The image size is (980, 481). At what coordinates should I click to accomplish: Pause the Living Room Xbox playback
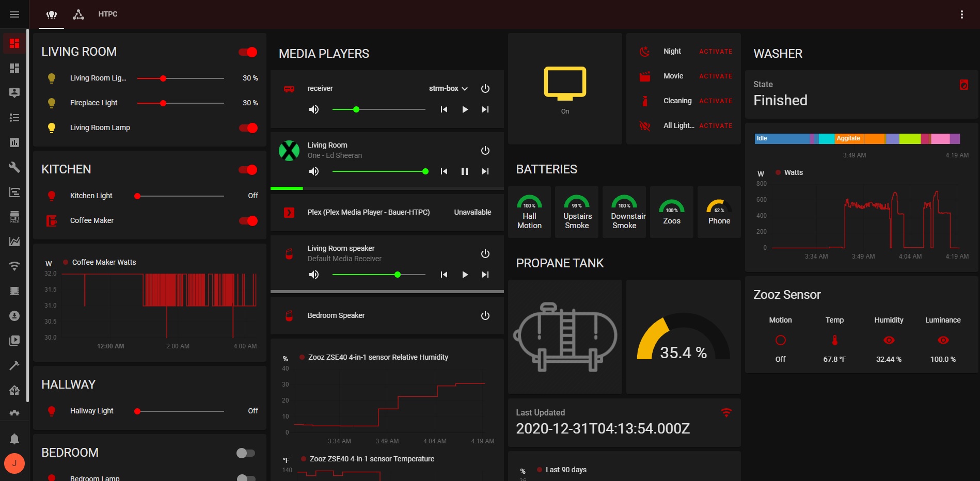point(464,171)
